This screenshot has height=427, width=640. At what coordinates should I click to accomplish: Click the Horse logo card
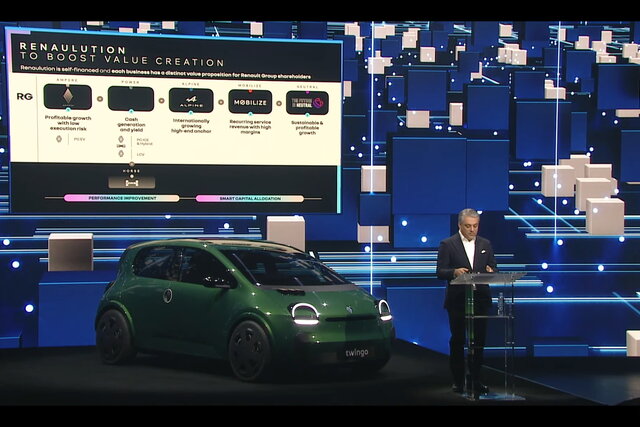coord(131,182)
